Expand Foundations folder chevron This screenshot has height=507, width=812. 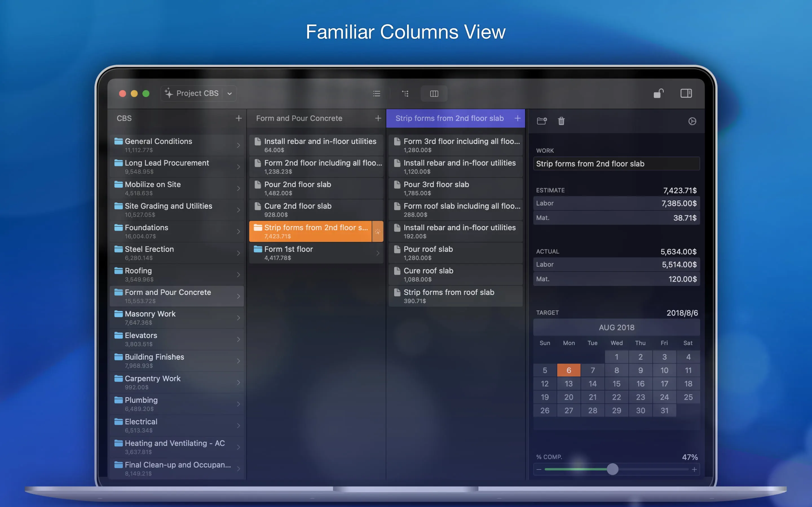pos(238,232)
